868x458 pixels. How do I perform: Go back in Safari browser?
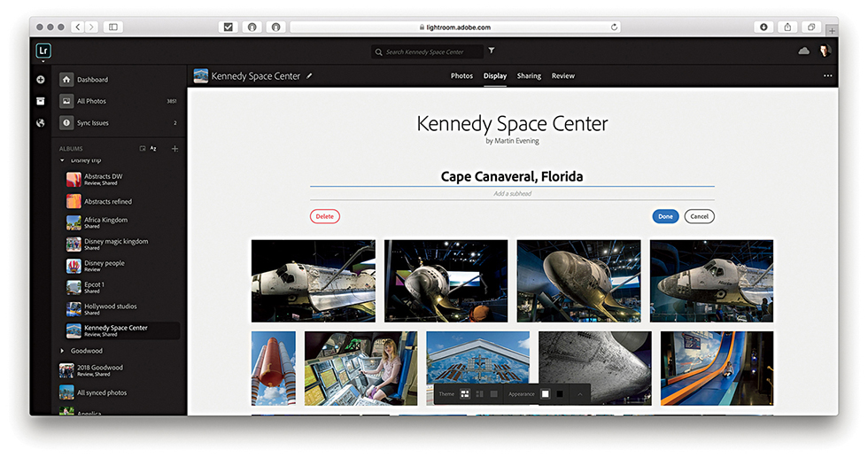78,27
